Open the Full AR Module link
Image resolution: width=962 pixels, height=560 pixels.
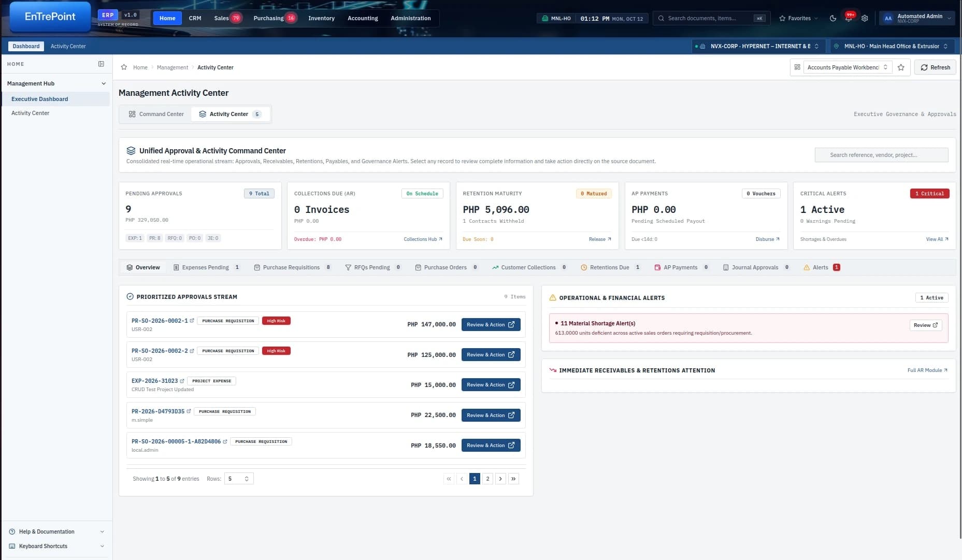pyautogui.click(x=927, y=370)
